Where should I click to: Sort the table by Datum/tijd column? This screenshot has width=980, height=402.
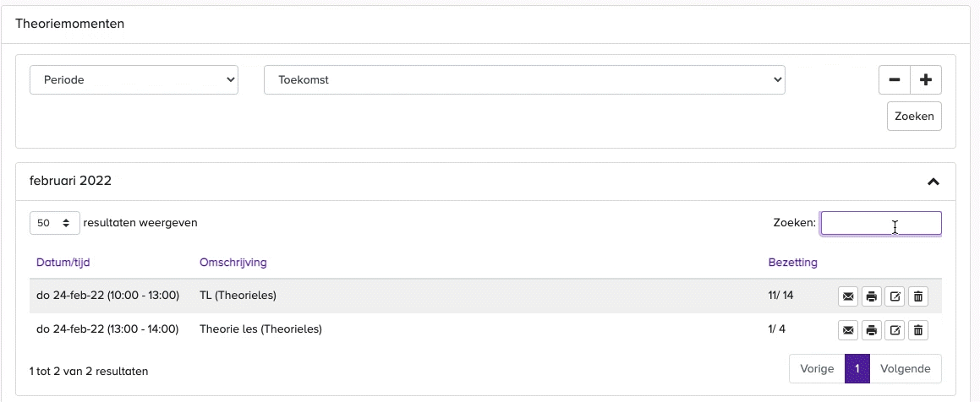pos(63,262)
